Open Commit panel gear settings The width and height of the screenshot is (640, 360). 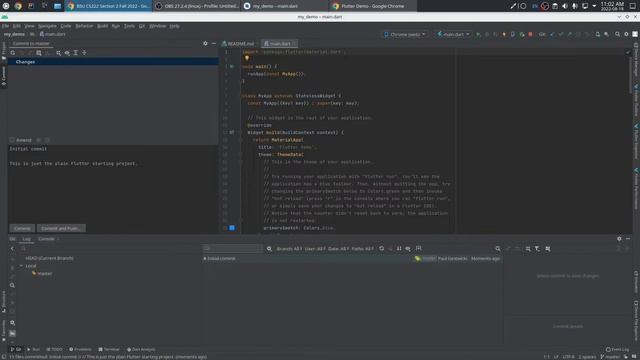coord(205,43)
